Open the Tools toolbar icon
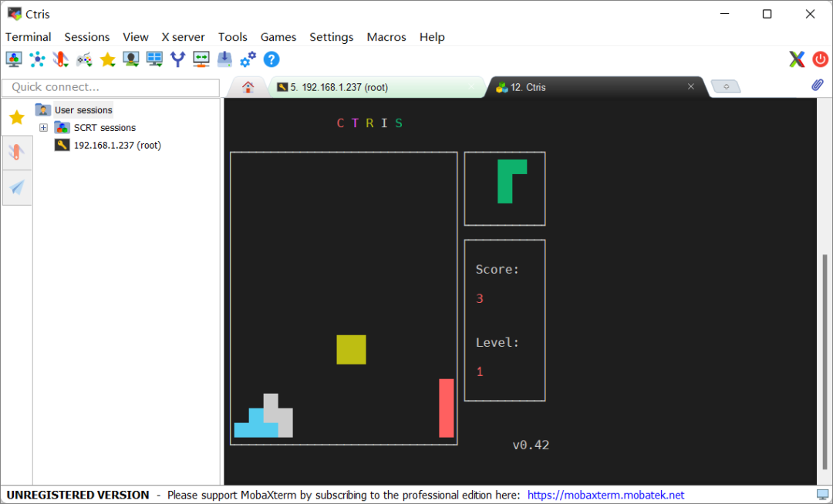Screen dimensions: 833x504 coord(61,59)
